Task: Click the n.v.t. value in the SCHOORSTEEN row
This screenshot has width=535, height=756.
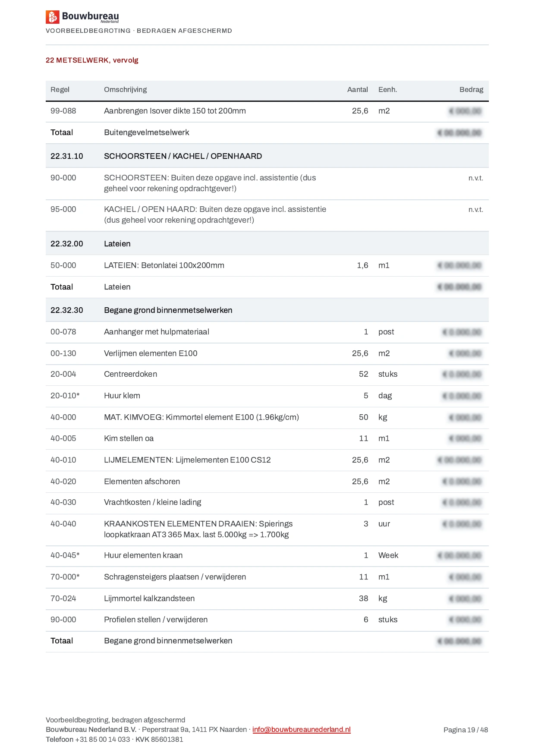Action: pyautogui.click(x=475, y=178)
